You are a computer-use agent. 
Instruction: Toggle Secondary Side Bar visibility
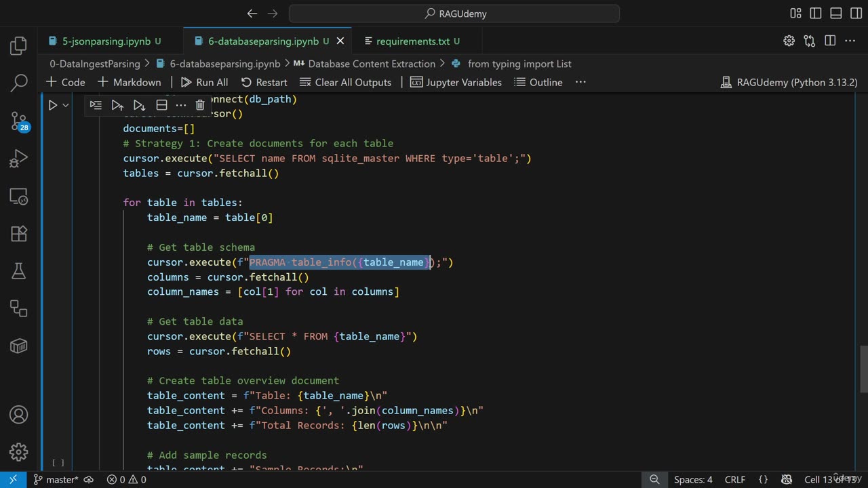pos(856,14)
